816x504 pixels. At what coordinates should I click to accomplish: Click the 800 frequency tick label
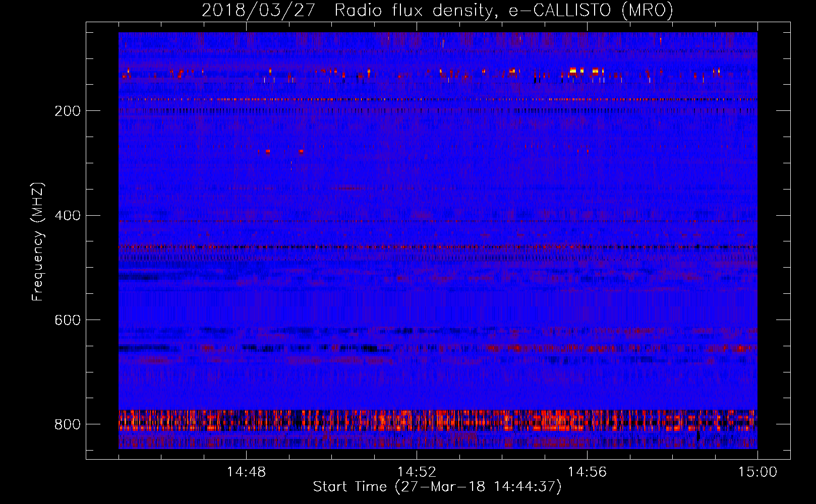pyautogui.click(x=68, y=424)
